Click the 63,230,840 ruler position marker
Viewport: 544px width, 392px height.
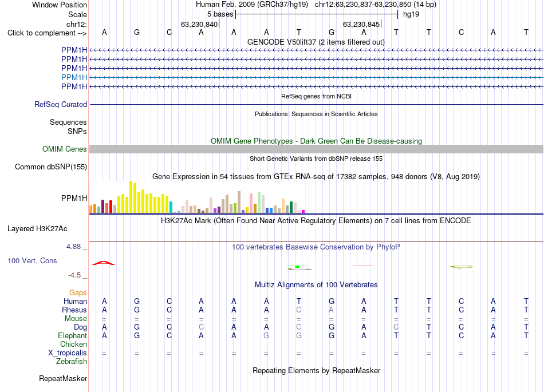click(x=199, y=24)
